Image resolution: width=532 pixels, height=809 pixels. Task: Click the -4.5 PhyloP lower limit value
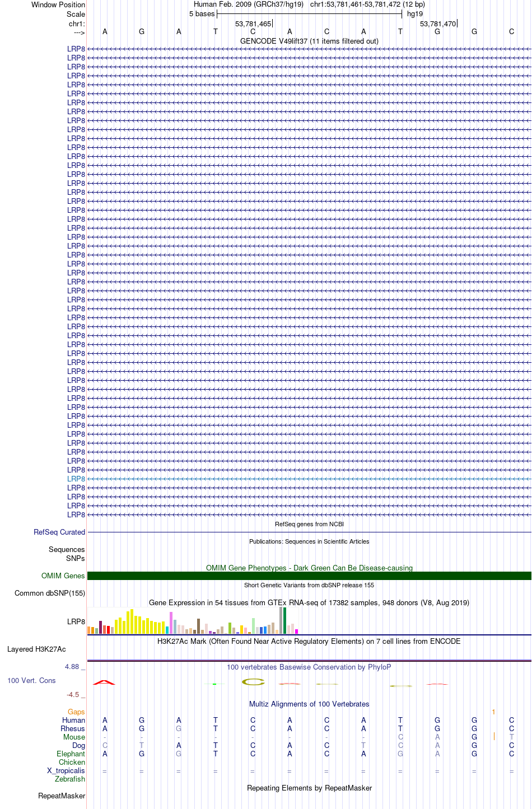(73, 694)
